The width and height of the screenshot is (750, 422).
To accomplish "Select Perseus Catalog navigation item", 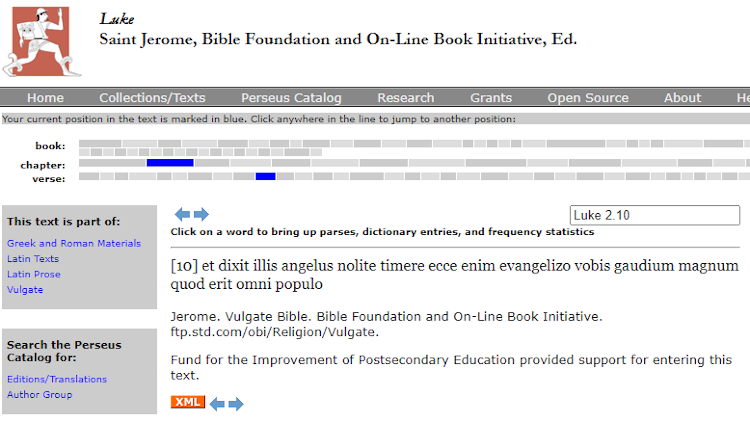I will (291, 98).
